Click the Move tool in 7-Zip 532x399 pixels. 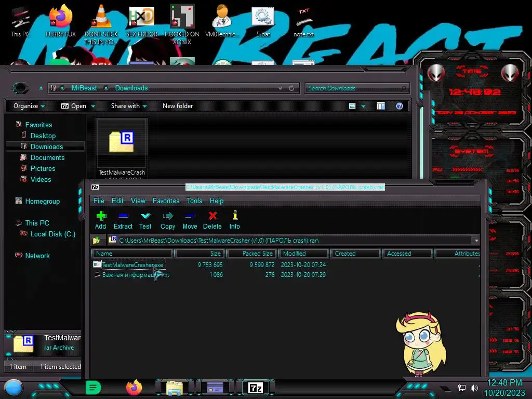190,220
